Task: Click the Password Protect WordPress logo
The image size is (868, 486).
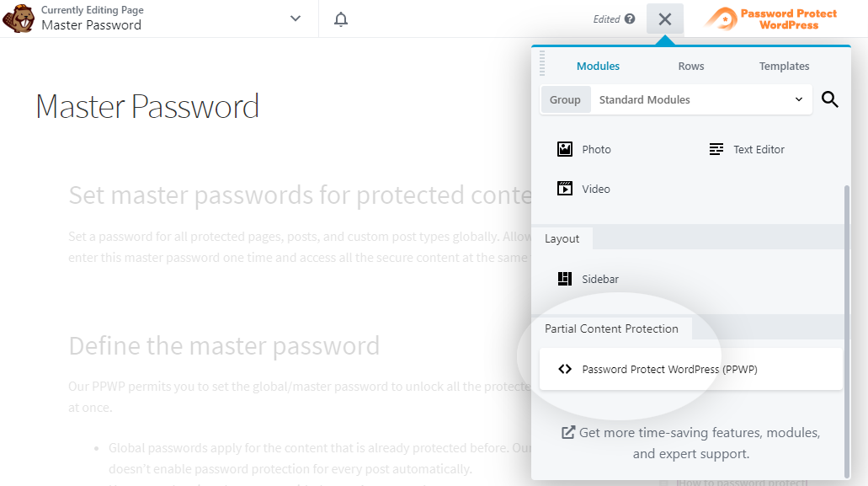Action: pos(770,19)
